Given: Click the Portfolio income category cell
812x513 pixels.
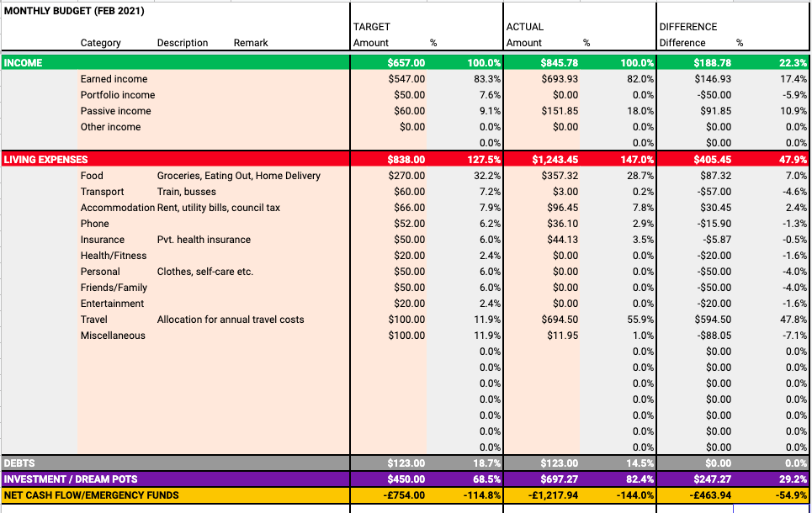Looking at the screenshot, I should click(x=118, y=95).
